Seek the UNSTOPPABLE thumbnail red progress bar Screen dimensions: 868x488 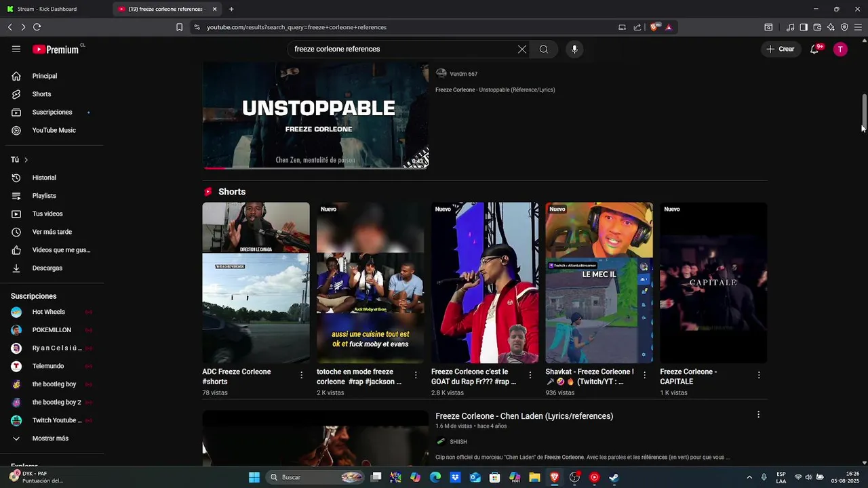[216, 167]
